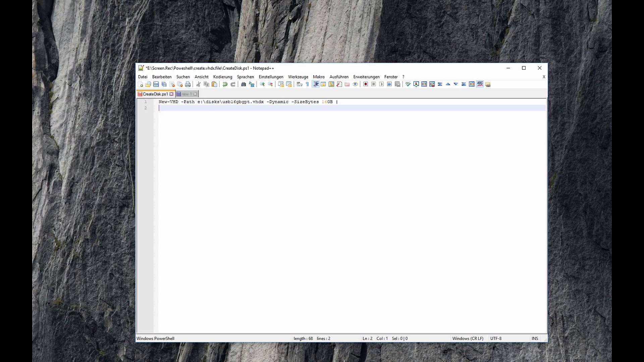Click the Undo arrow icon
The width and height of the screenshot is (644, 362).
pyautogui.click(x=225, y=84)
